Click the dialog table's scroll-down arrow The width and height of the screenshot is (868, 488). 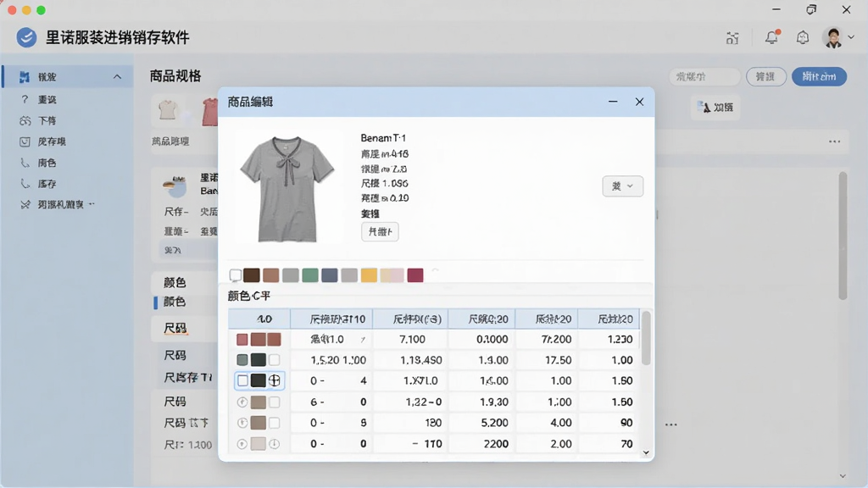coord(645,452)
